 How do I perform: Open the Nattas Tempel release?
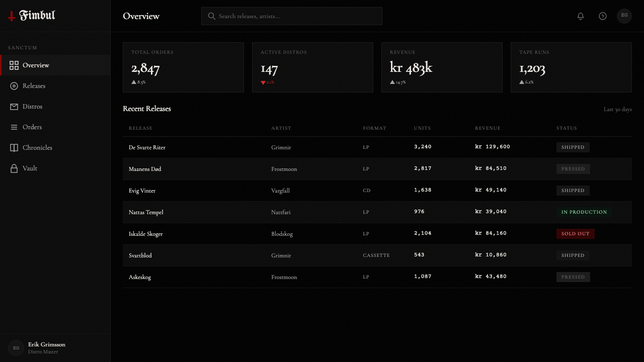pos(146,212)
